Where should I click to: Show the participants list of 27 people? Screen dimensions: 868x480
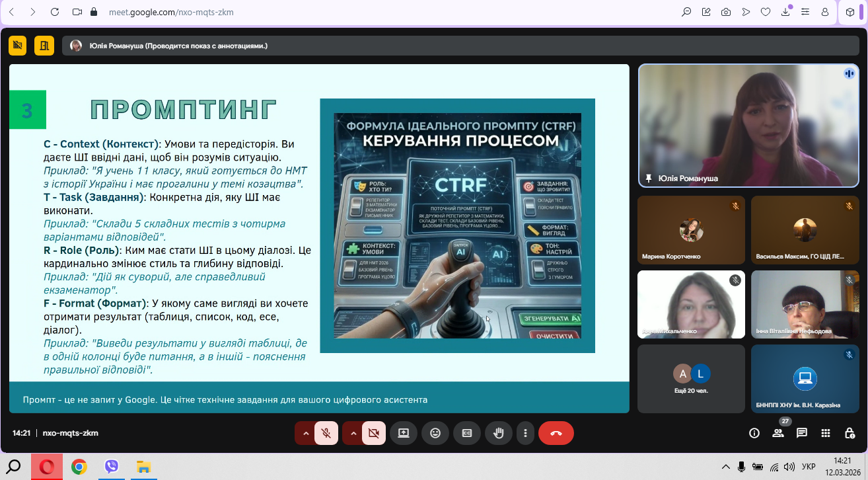[778, 433]
